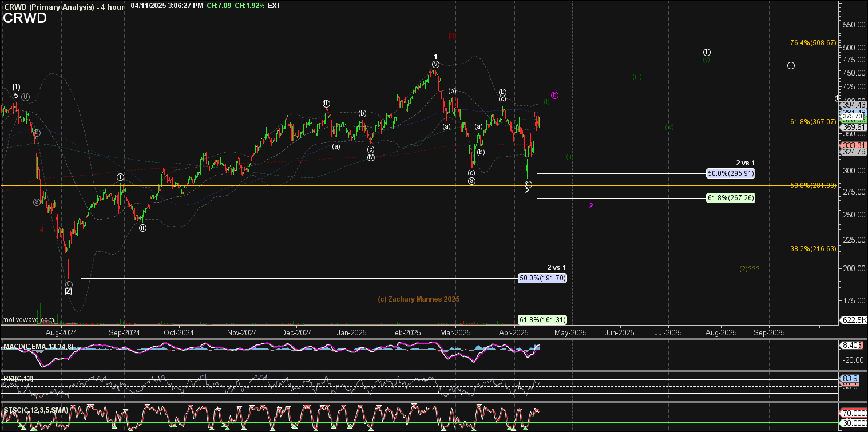Click the CH:1.92% percent change

pos(251,6)
